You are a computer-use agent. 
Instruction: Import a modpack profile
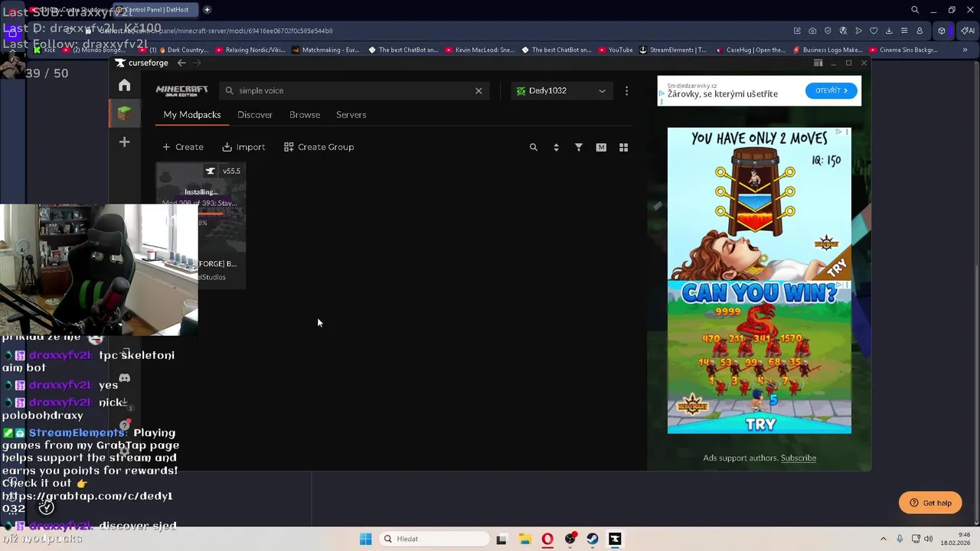pyautogui.click(x=243, y=147)
